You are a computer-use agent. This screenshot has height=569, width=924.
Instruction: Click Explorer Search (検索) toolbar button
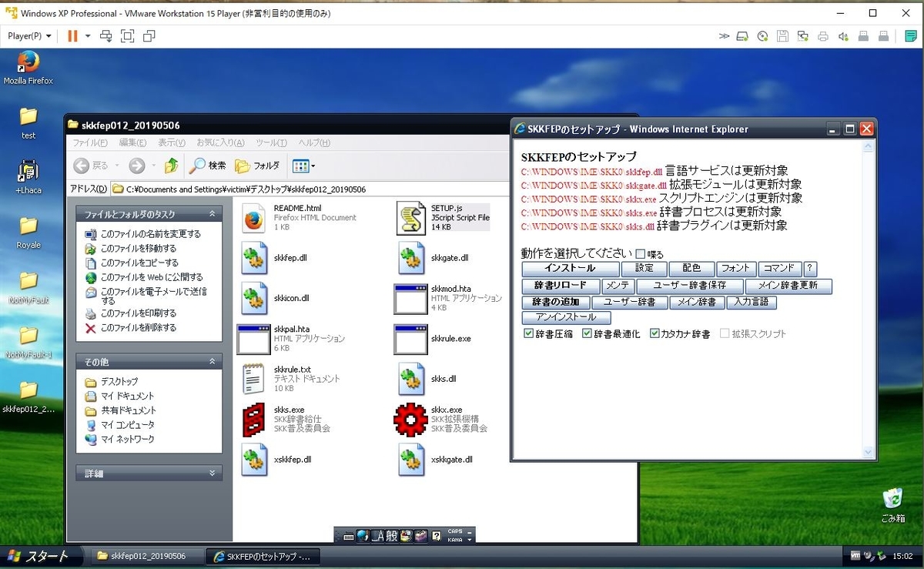(208, 166)
